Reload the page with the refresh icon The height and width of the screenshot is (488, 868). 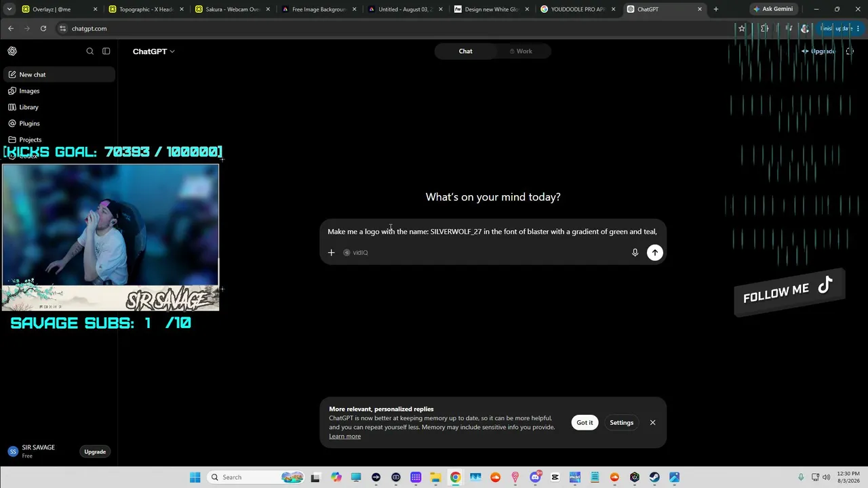click(43, 28)
